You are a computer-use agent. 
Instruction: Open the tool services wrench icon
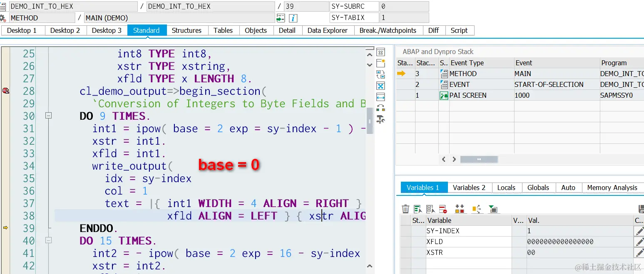[x=380, y=119]
